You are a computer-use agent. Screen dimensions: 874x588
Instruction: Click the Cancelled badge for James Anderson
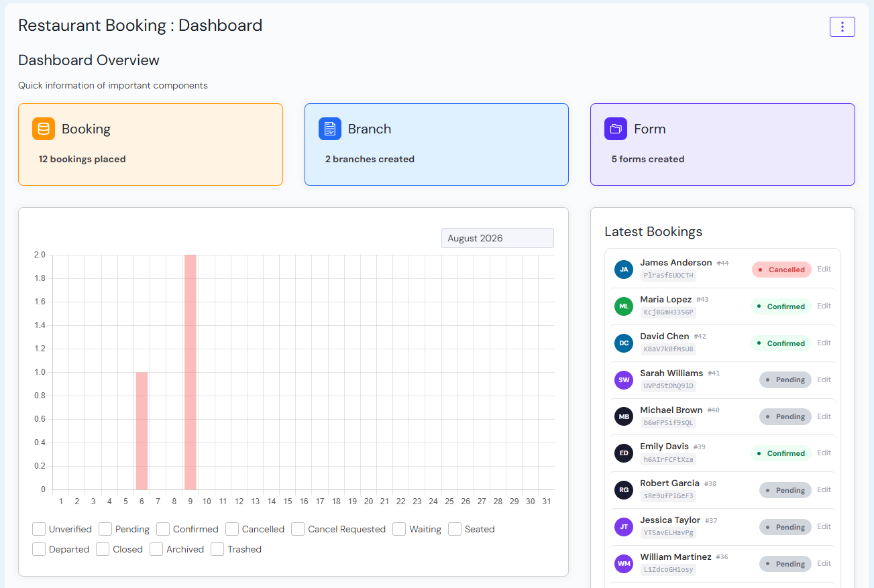pyautogui.click(x=781, y=270)
